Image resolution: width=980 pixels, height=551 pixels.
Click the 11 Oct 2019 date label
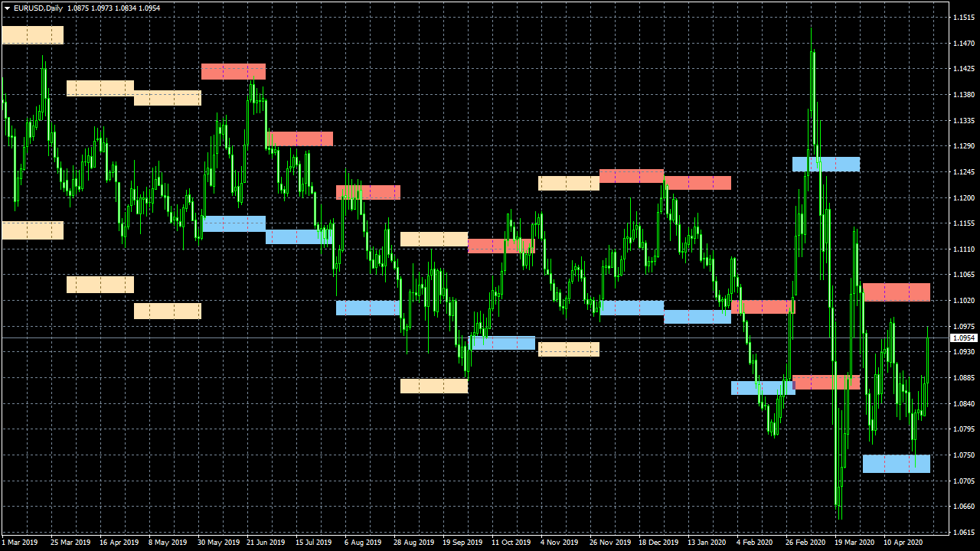point(511,543)
